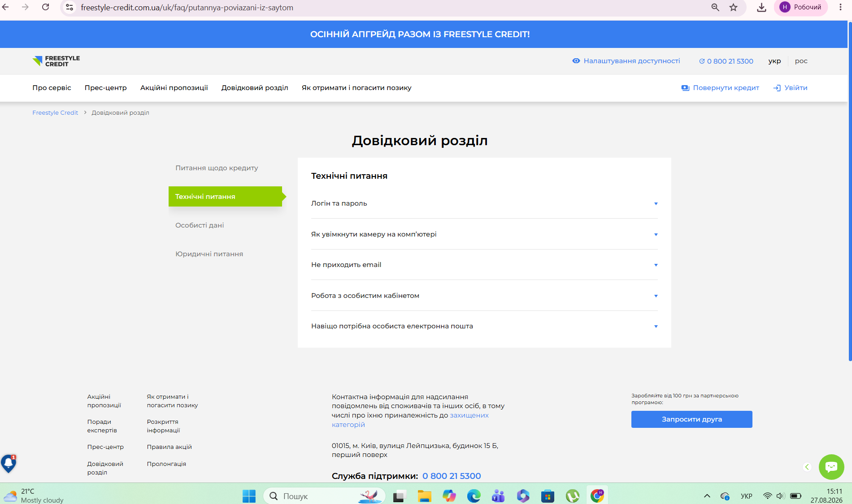This screenshot has width=852, height=504.
Task: Open clock and date in taskbar
Action: pyautogui.click(x=826, y=495)
